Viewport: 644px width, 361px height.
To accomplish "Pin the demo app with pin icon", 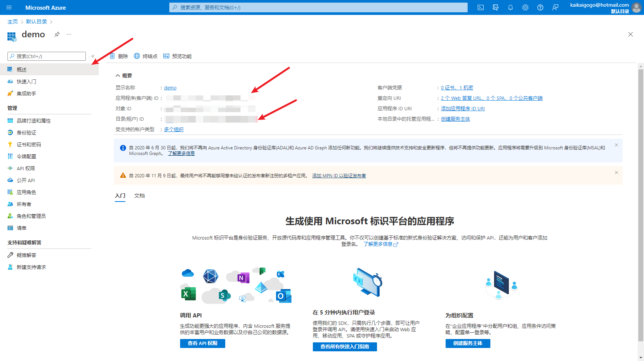I will (57, 34).
